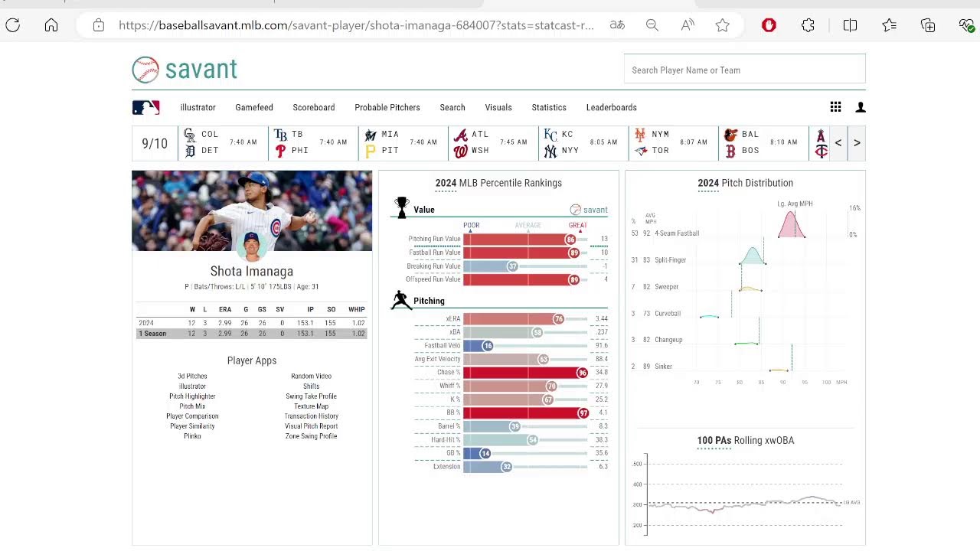The height and width of the screenshot is (551, 980).
Task: Open the illustrator nav item
Action: 198,108
